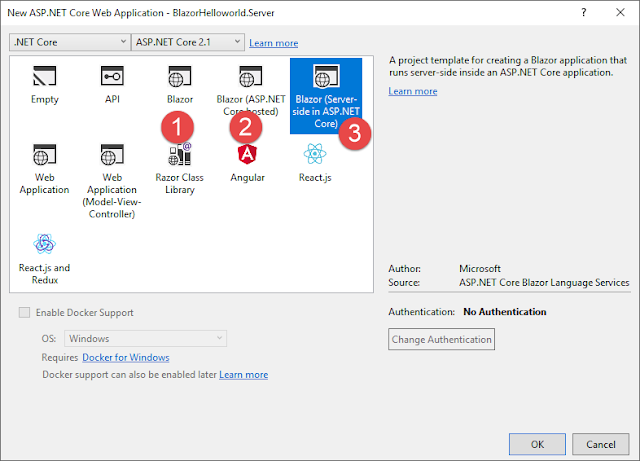Image resolution: width=640 pixels, height=461 pixels.
Task: Select the Angular template icon
Action: pos(247,154)
